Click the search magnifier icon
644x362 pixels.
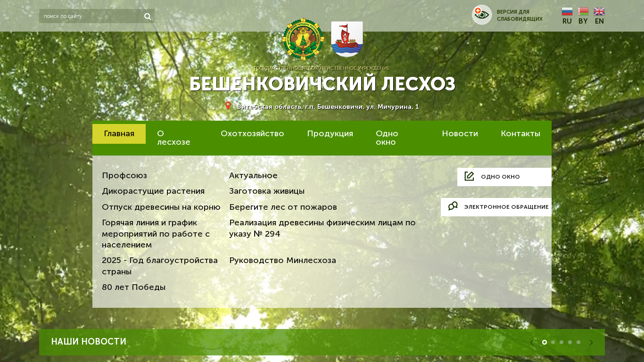coord(148,16)
